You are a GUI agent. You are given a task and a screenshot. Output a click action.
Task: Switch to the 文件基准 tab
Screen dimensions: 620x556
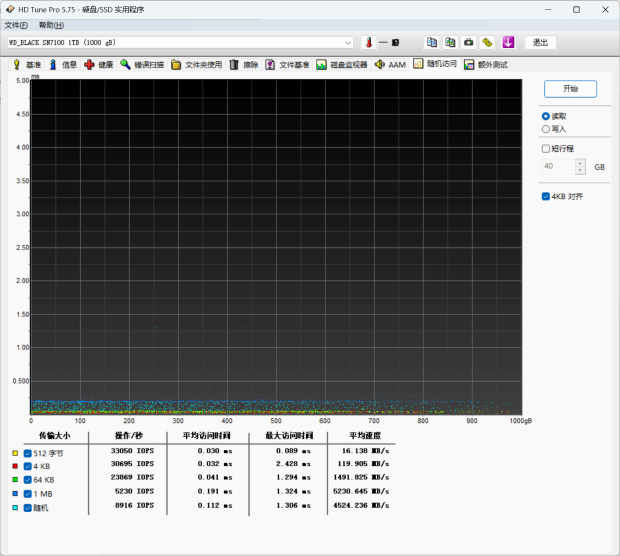click(287, 64)
